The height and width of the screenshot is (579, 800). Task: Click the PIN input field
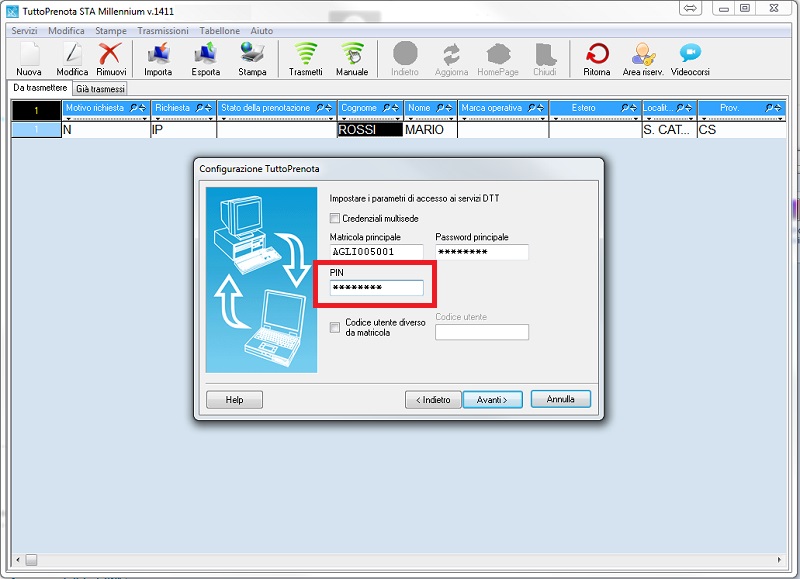click(376, 288)
